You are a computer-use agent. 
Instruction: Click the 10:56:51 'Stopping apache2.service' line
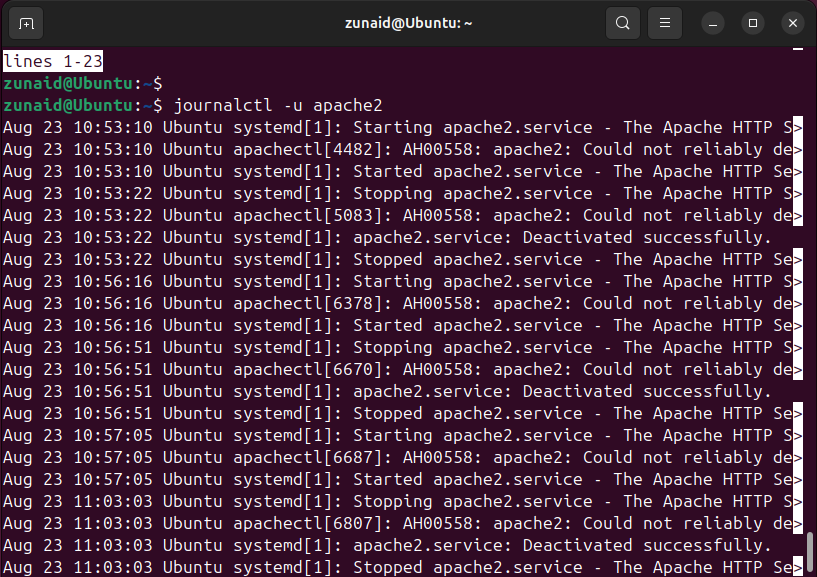pyautogui.click(x=403, y=348)
